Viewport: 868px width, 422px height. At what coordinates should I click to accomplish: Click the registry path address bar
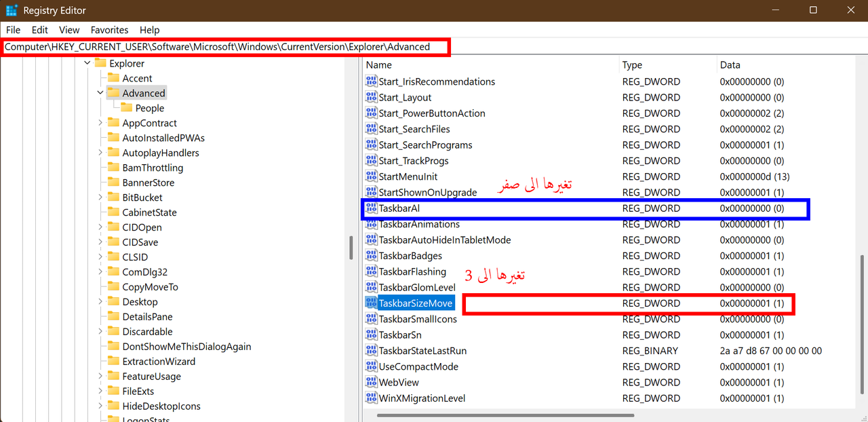pos(434,47)
